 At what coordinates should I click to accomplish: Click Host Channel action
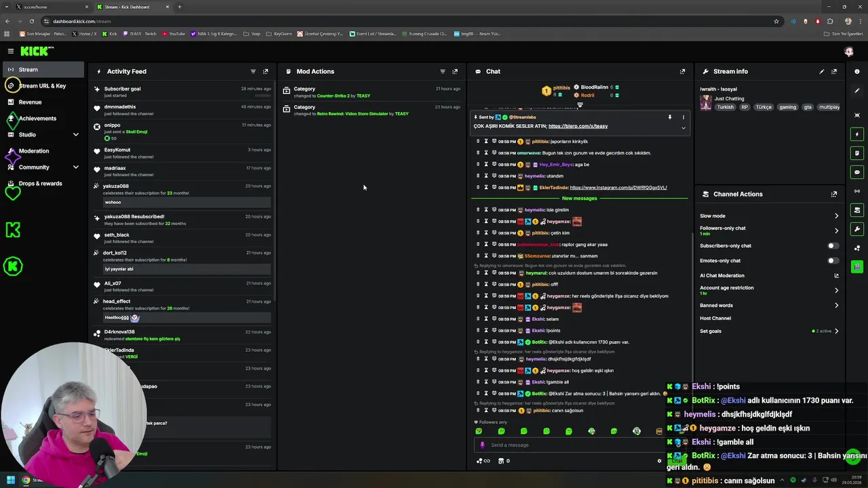pyautogui.click(x=715, y=319)
